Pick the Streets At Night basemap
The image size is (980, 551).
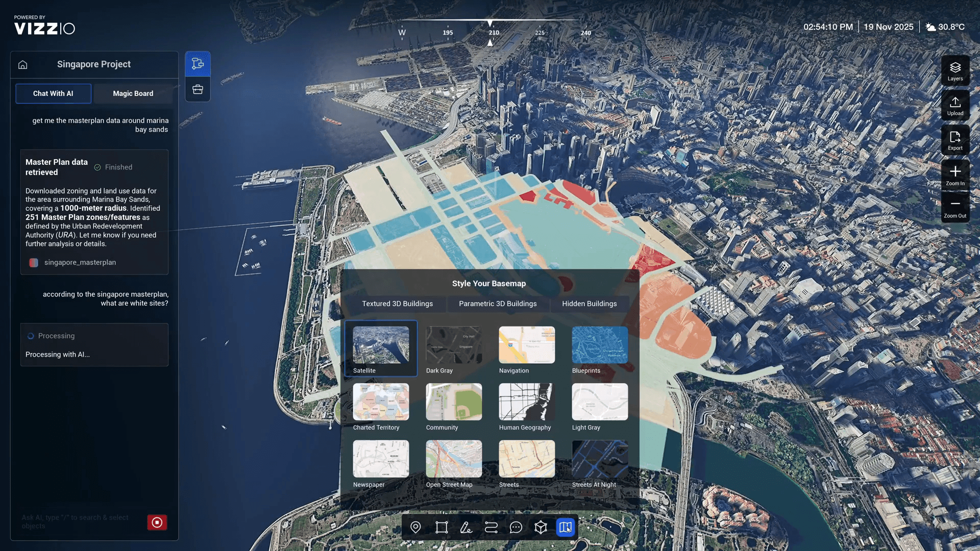(600, 459)
